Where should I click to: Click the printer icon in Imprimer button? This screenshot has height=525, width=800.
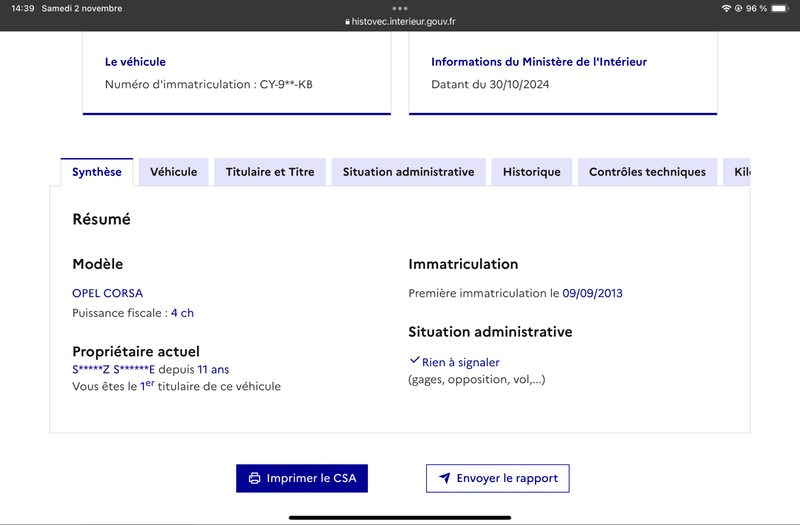tap(254, 478)
